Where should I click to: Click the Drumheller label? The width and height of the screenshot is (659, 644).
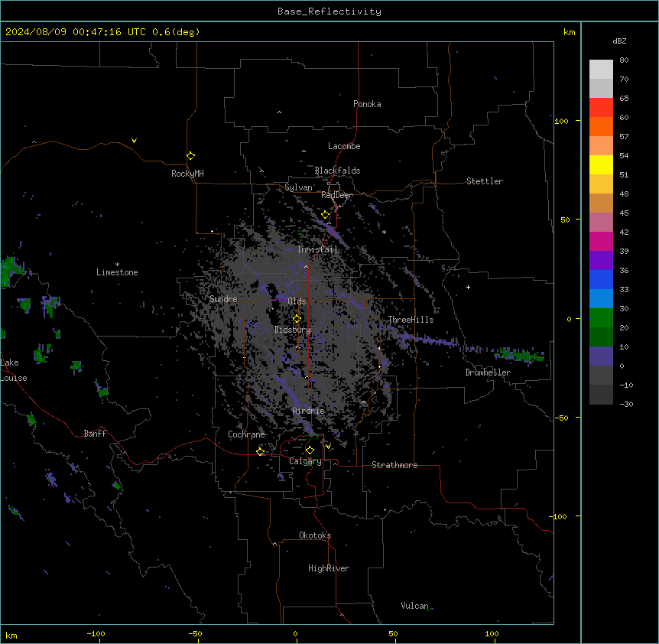pos(488,372)
